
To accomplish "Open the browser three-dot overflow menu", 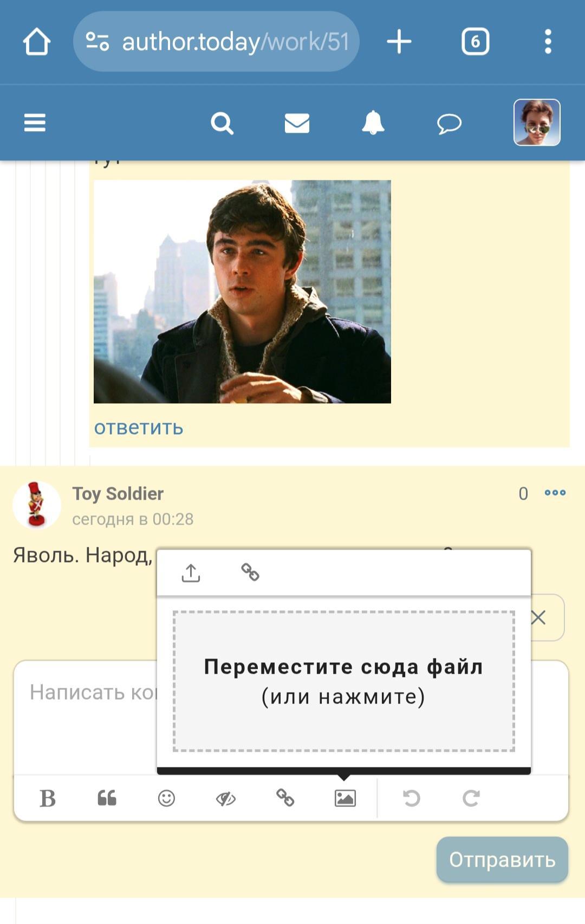I will pyautogui.click(x=548, y=42).
